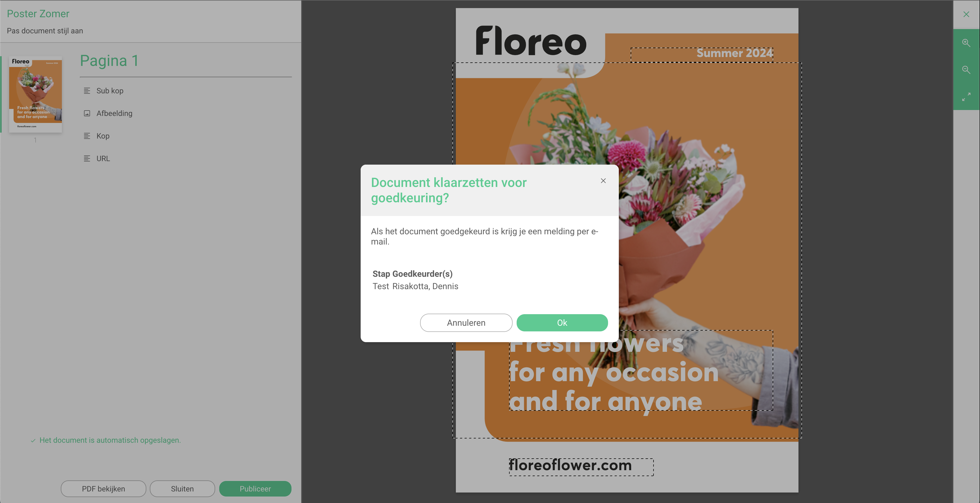Viewport: 980px width, 503px height.
Task: Select the page 1 poster thumbnail
Action: pos(35,94)
